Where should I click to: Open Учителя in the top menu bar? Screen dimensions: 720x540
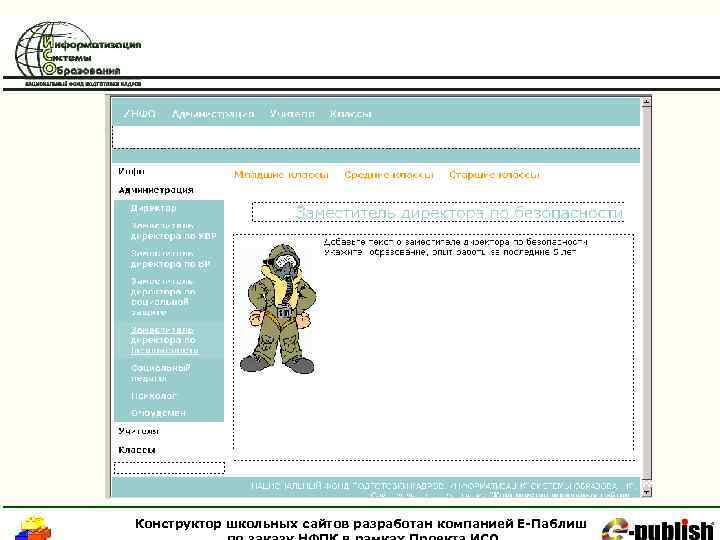pos(292,114)
